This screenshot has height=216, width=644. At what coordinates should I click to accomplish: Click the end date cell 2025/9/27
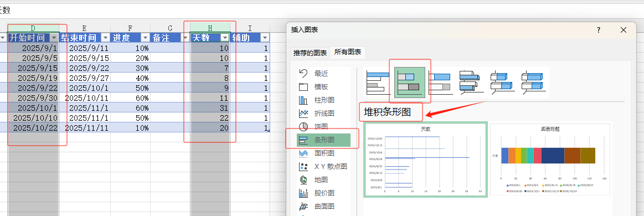pyautogui.click(x=85, y=78)
